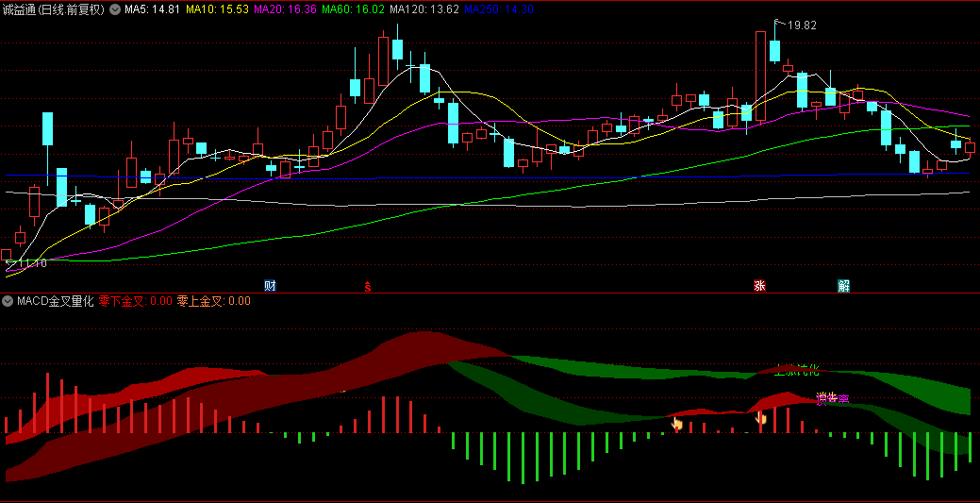The width and height of the screenshot is (980, 503).
Task: Click the 诚益通(日线.前复权) chart title
Action: click(x=55, y=9)
